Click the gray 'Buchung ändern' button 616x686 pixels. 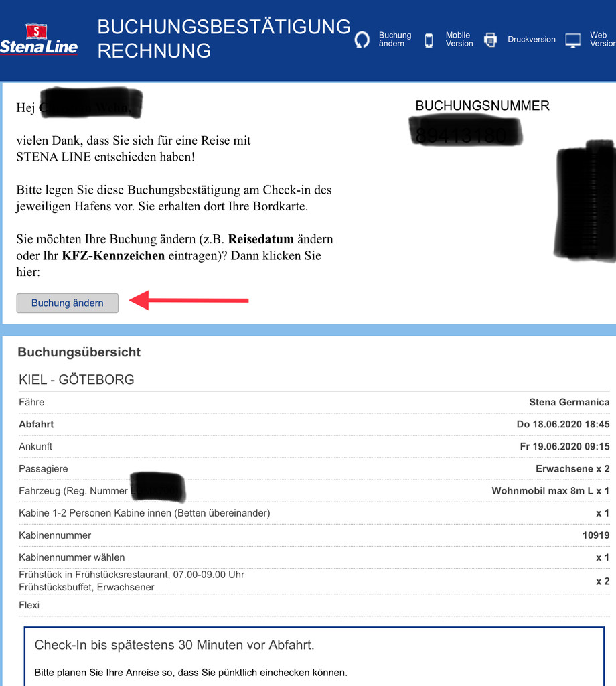coord(68,303)
